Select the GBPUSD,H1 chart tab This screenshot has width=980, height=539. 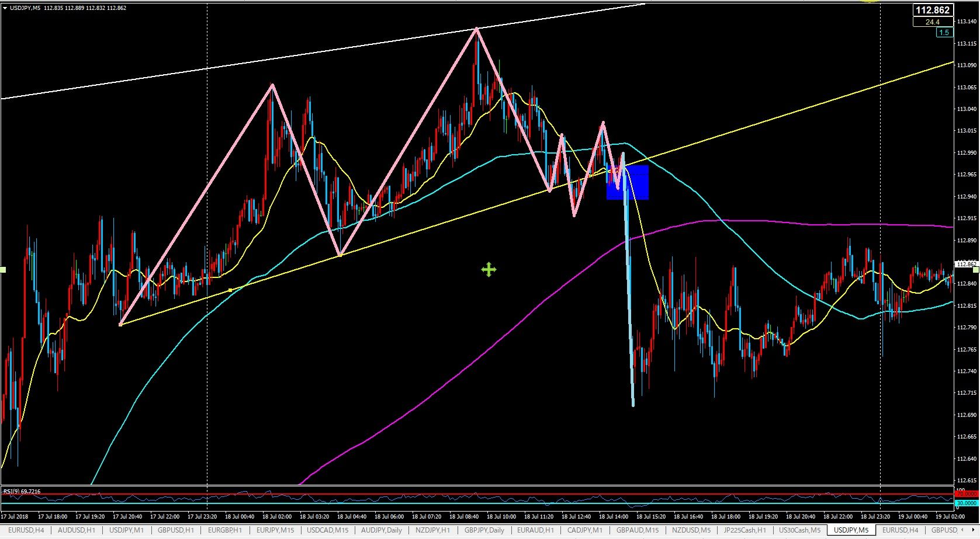click(x=176, y=530)
